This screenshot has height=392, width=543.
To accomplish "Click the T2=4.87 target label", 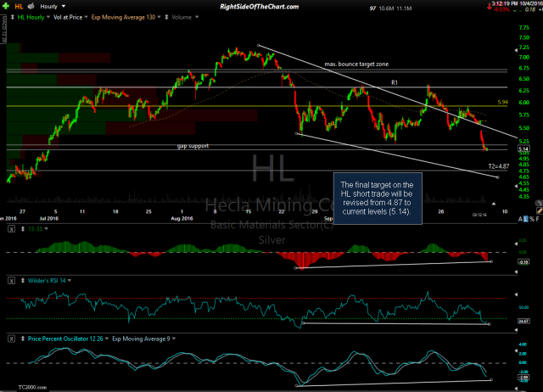I will pos(499,166).
